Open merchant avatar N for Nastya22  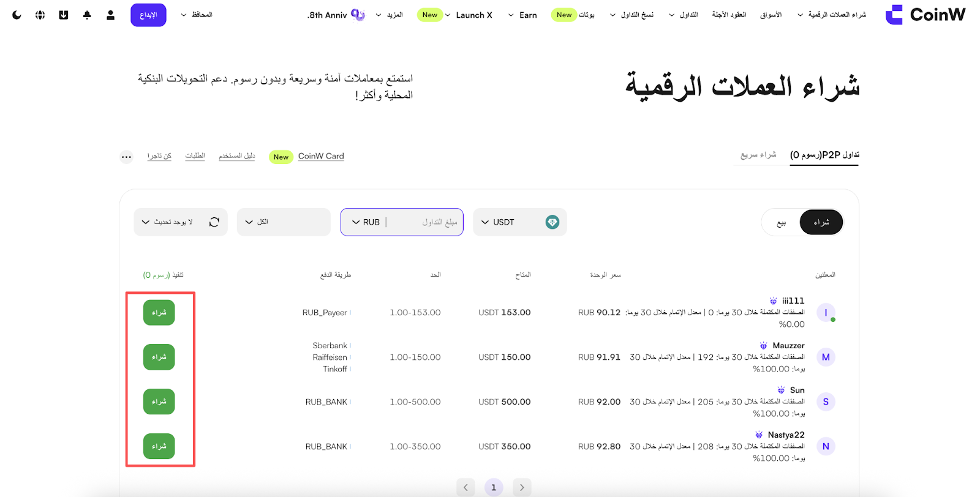(826, 447)
